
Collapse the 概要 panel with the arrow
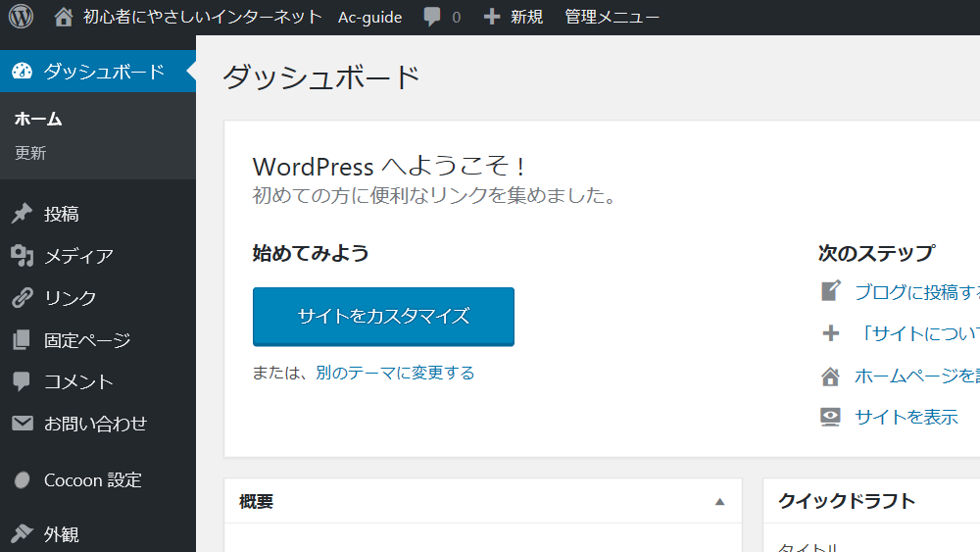point(720,501)
